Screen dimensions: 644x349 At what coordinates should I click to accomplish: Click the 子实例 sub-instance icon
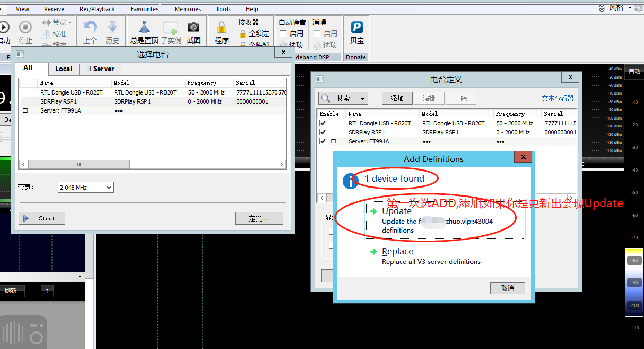click(x=171, y=28)
